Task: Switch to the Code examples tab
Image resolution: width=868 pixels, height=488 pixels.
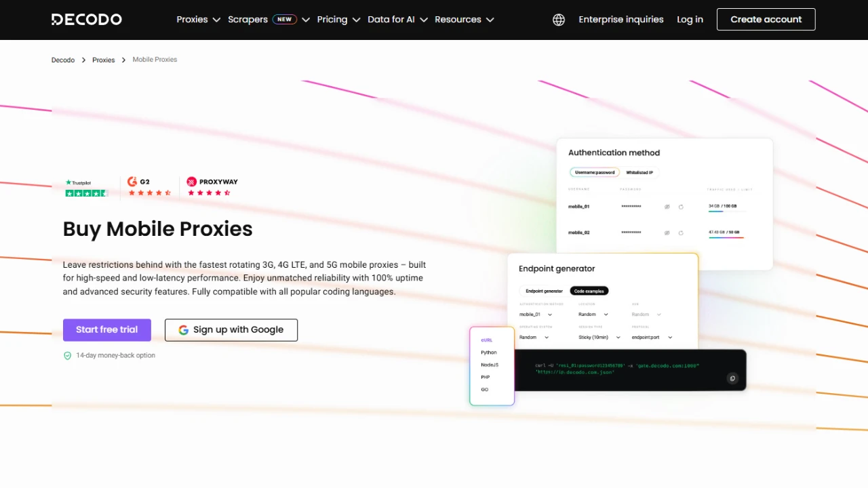Action: pyautogui.click(x=589, y=291)
